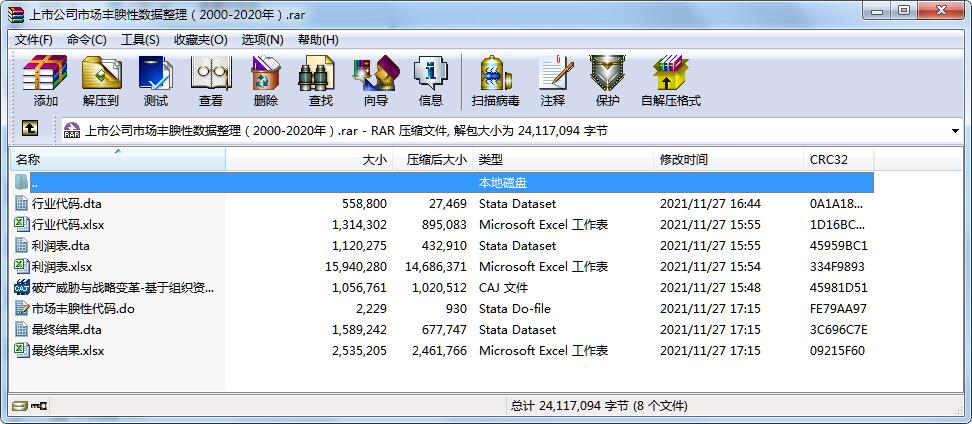This screenshot has width=972, height=424.
Task: Click the Excel icon of 行业代码.xlsx
Action: pyautogui.click(x=21, y=224)
